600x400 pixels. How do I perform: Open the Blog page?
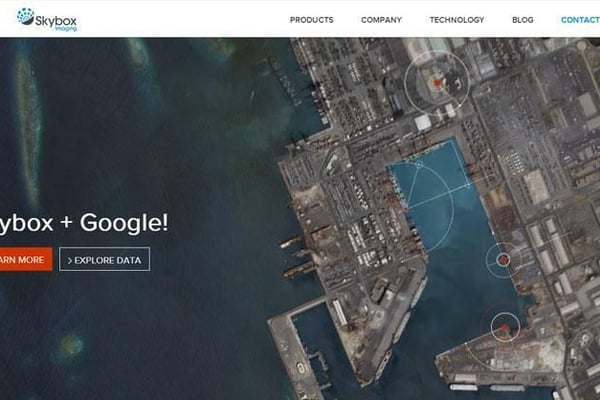522,20
